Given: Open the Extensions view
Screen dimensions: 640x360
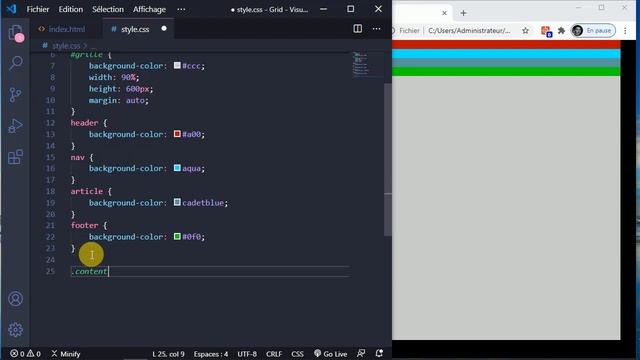Looking at the screenshot, I should 16,157.
